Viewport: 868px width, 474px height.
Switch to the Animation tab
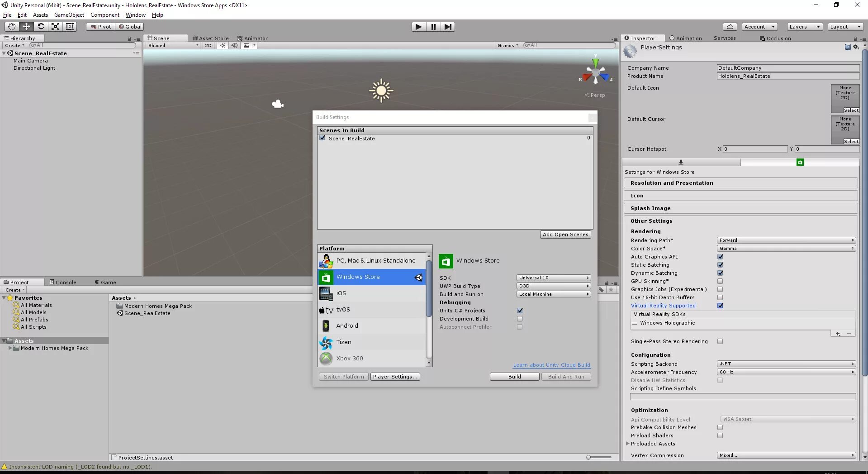tap(686, 38)
